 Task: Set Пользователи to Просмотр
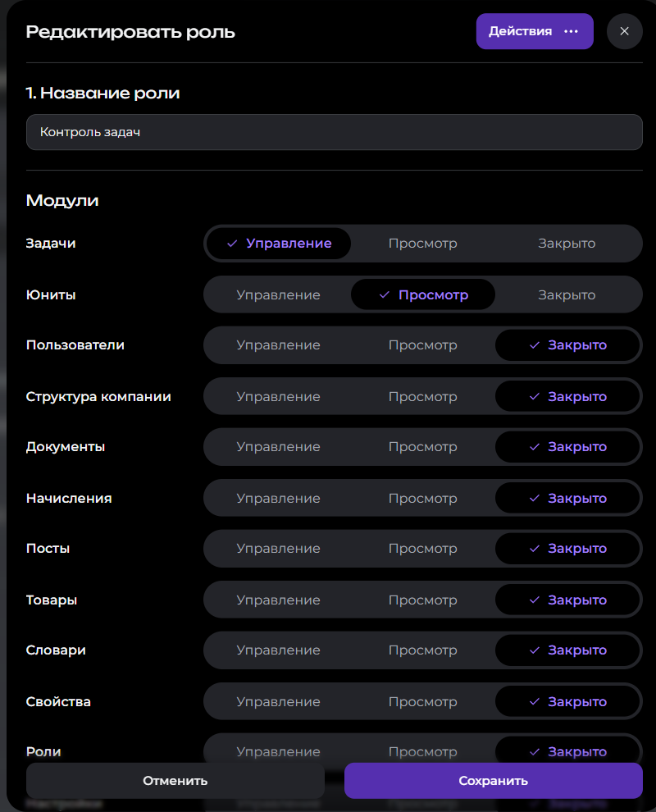pos(422,344)
